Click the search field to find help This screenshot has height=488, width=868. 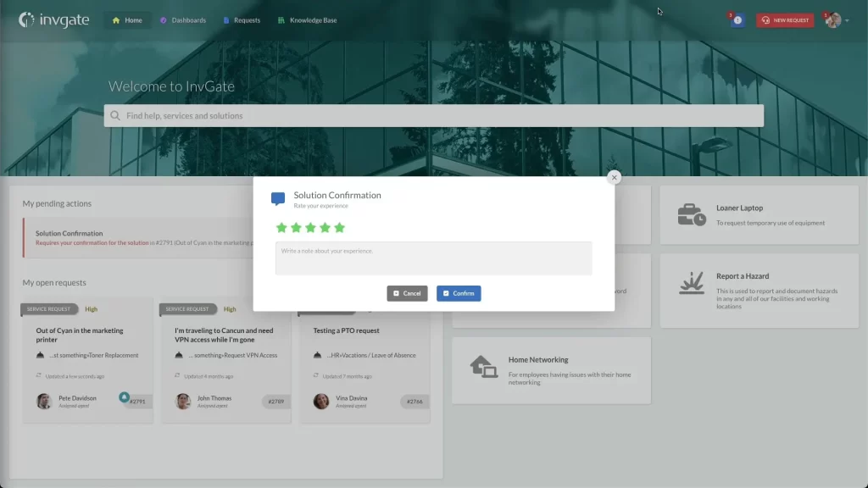(x=433, y=115)
